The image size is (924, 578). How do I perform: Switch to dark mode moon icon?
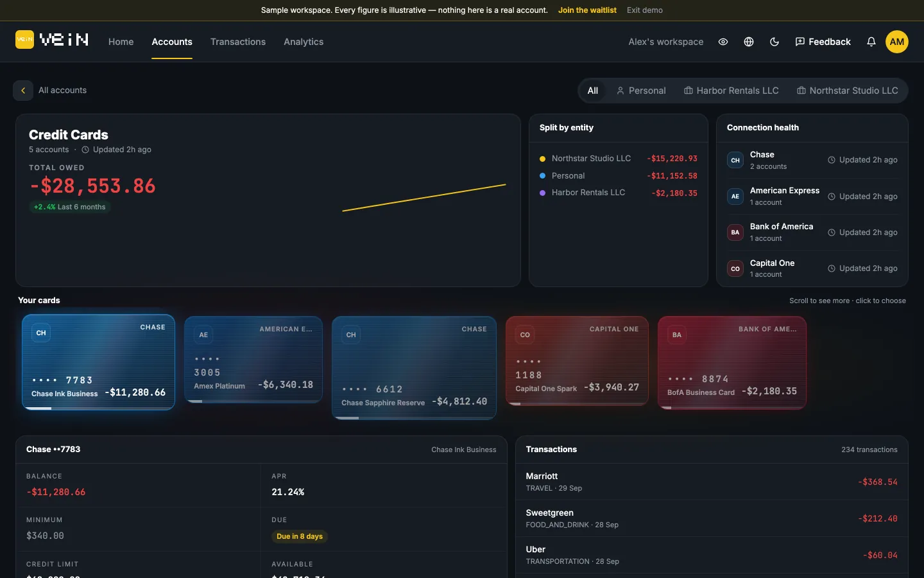click(774, 42)
